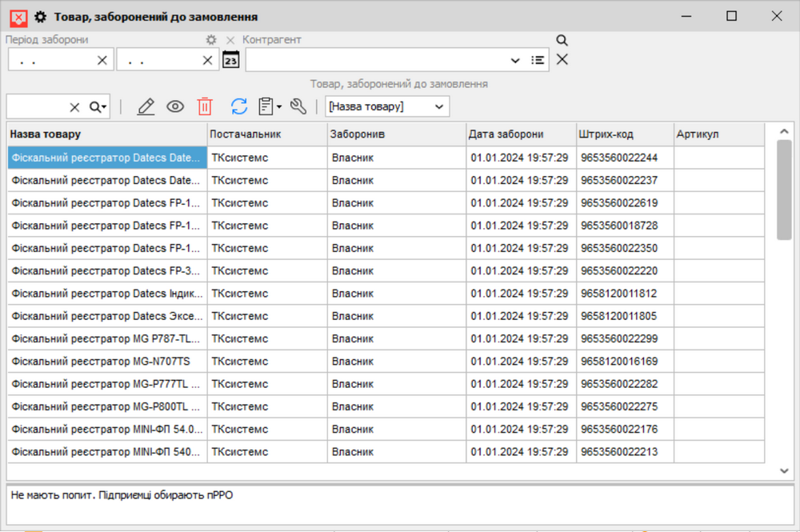Click the quick search input field
Screen dimensions: 800x532
click(x=37, y=106)
